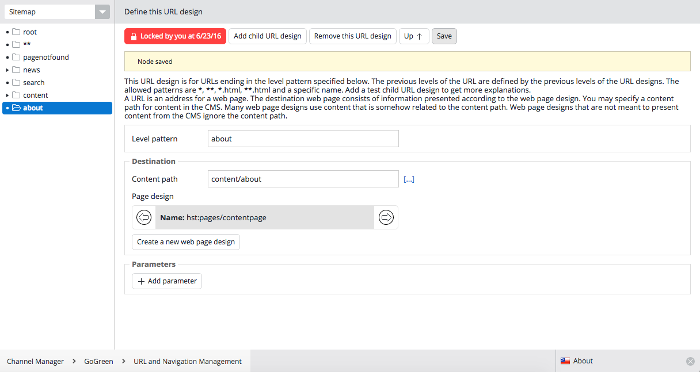Image resolution: width=700 pixels, height=372 pixels.
Task: Open GoGreen in the breadcrumb
Action: click(x=99, y=361)
